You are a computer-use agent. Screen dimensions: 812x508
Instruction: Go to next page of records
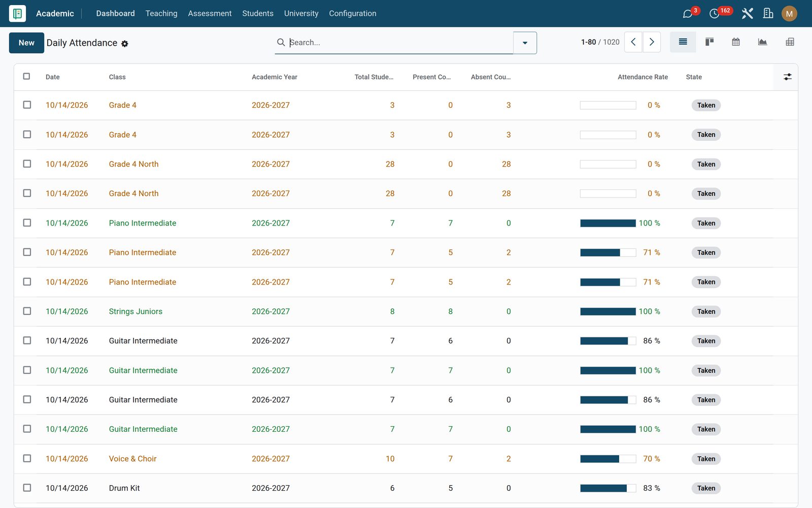click(652, 42)
